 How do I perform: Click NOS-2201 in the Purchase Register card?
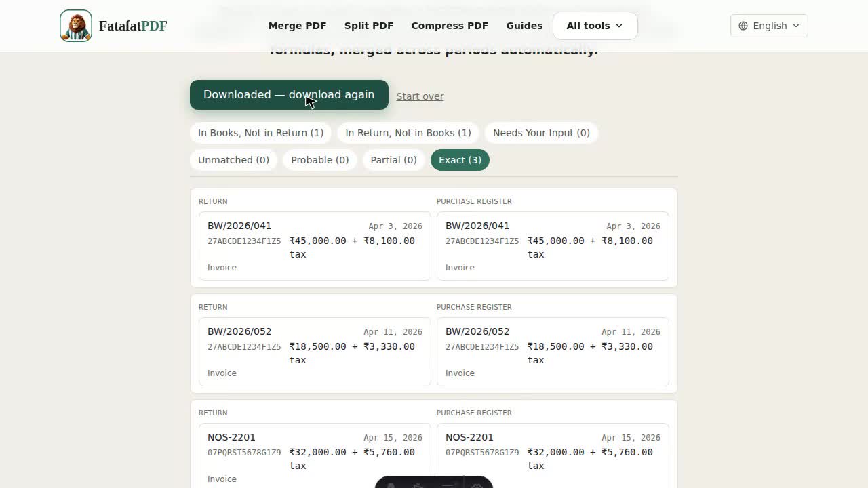pyautogui.click(x=469, y=437)
